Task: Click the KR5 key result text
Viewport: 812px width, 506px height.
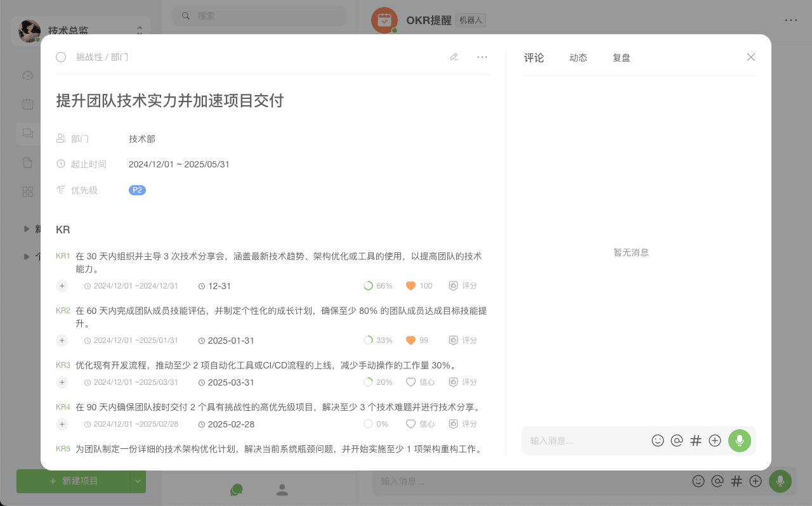Action: [x=278, y=449]
